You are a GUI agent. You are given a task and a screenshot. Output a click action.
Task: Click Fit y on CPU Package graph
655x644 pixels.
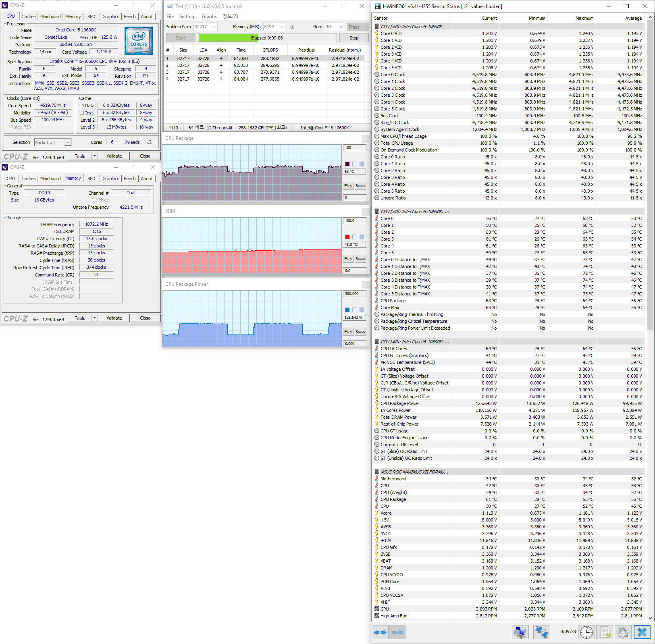tap(348, 186)
